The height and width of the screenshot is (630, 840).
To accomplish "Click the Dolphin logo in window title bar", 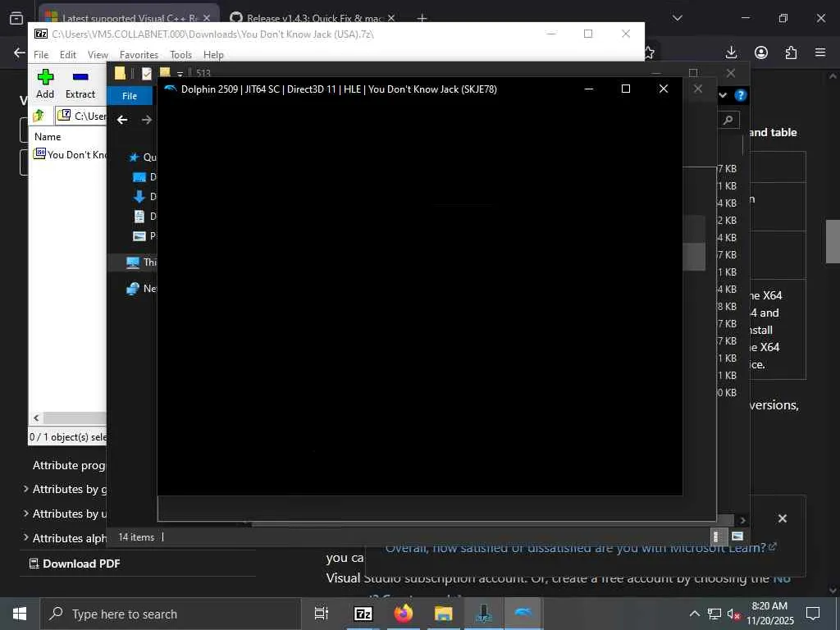I will [171, 89].
